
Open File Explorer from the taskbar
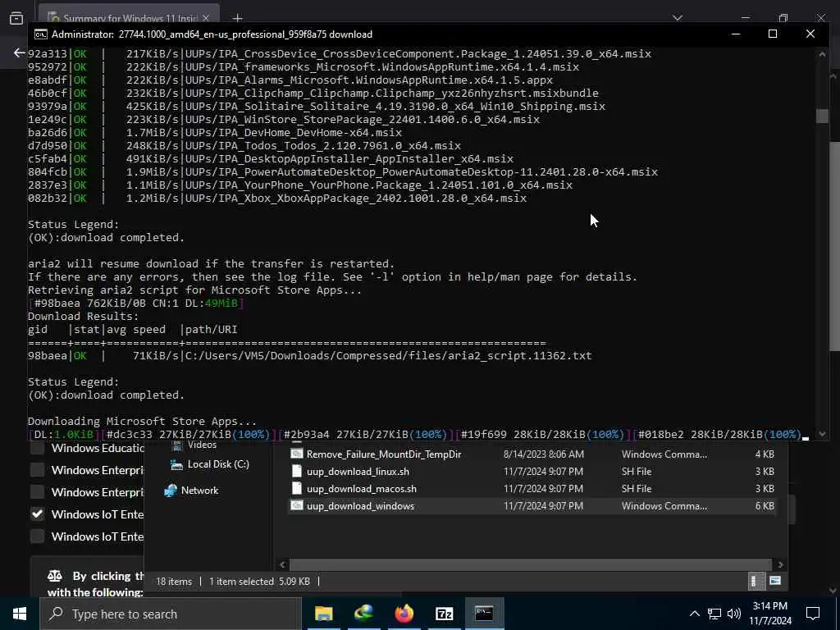(323, 614)
